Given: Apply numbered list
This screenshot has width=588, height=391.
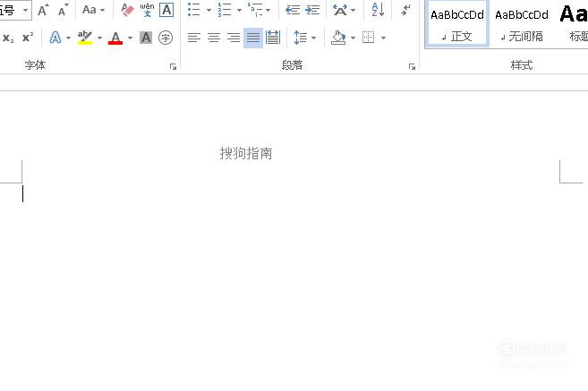Looking at the screenshot, I should (x=225, y=10).
